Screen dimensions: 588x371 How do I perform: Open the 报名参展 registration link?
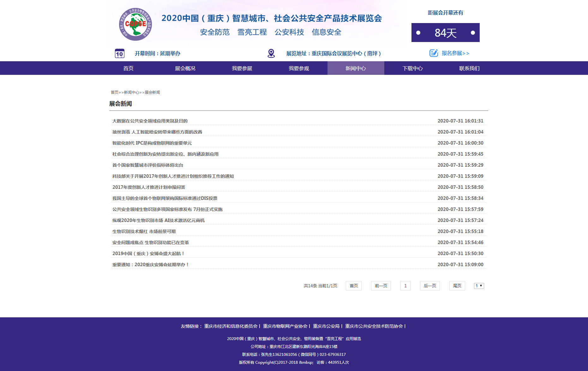[455, 53]
